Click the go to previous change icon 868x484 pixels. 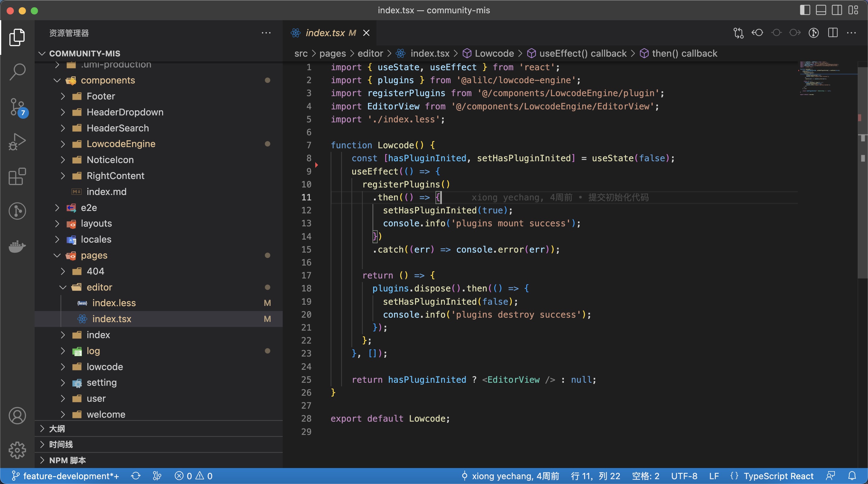pos(757,33)
